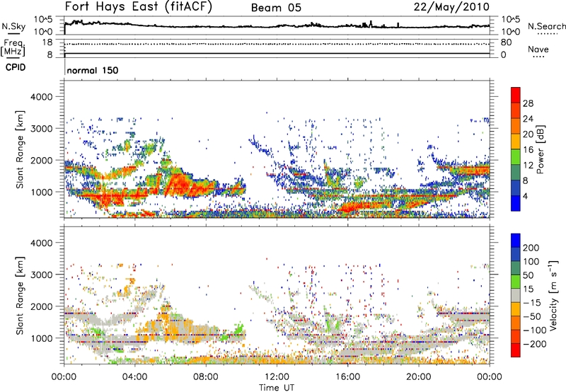Click the '200' velocity color bar tick
The width and height of the screenshot is (566, 392).
tap(531, 248)
